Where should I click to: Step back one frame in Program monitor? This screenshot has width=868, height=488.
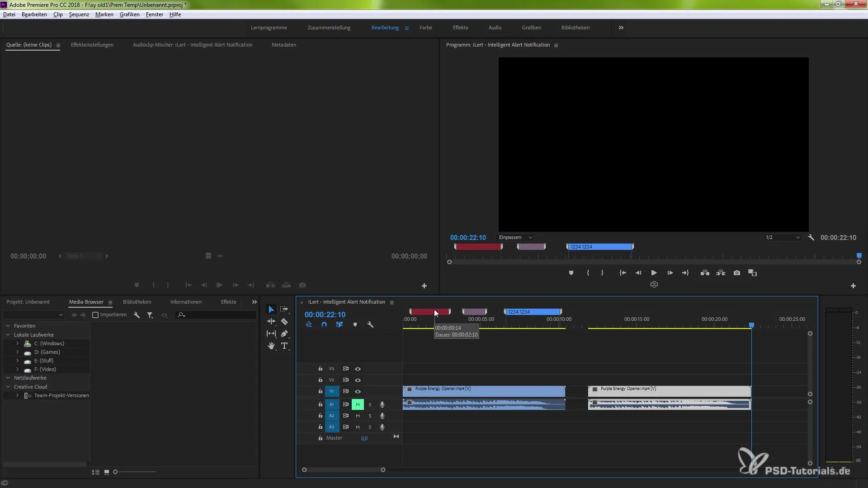point(638,273)
